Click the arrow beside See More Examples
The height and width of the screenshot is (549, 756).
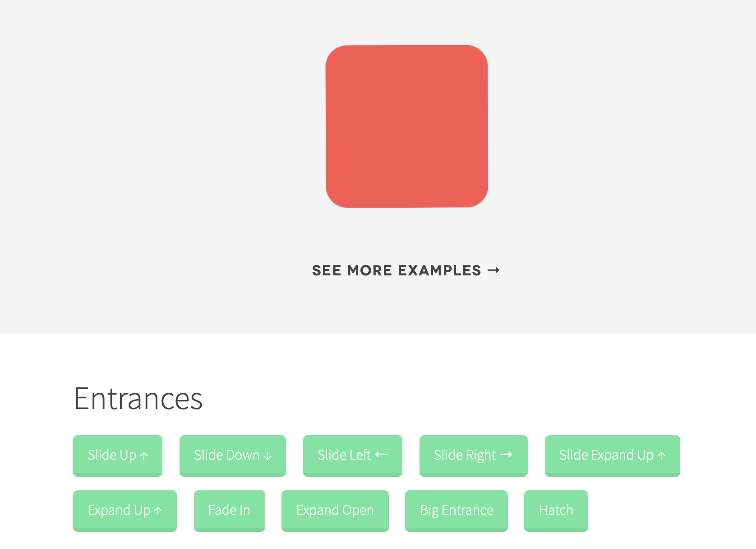(x=494, y=270)
